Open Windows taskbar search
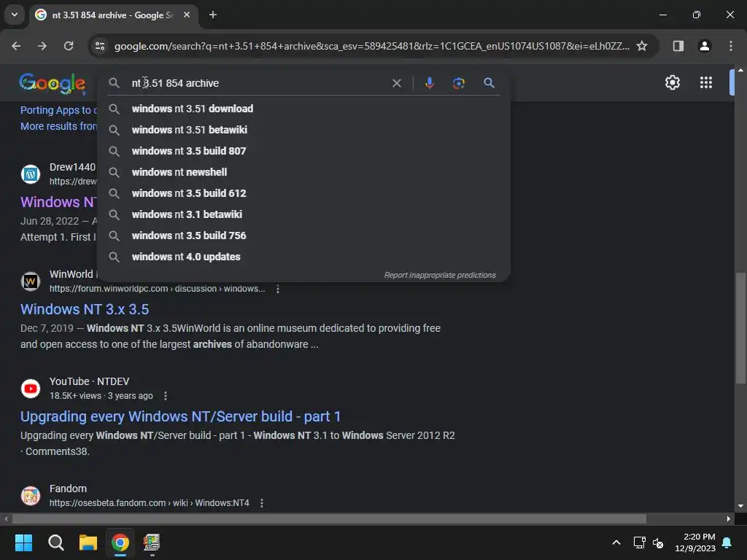The image size is (747, 560). (x=55, y=542)
